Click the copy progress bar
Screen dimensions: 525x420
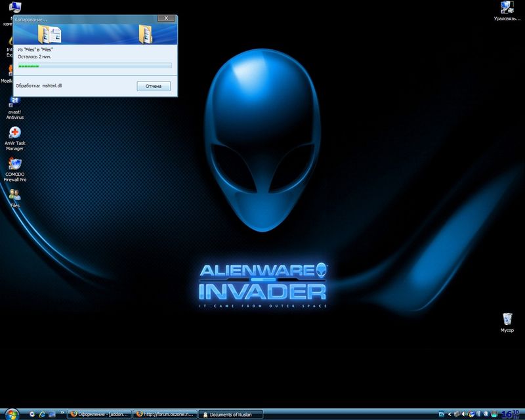point(94,66)
